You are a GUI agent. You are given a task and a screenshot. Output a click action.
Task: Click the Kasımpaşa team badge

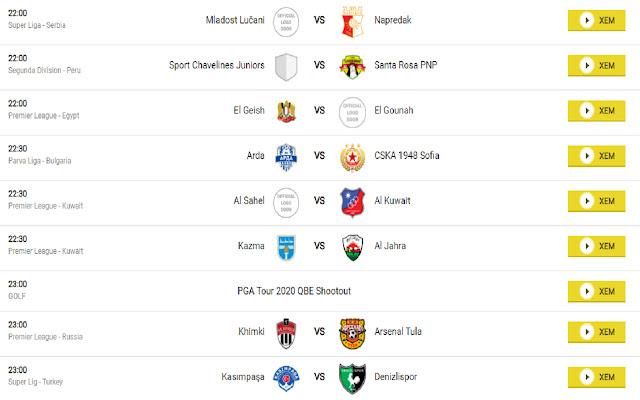tap(286, 378)
